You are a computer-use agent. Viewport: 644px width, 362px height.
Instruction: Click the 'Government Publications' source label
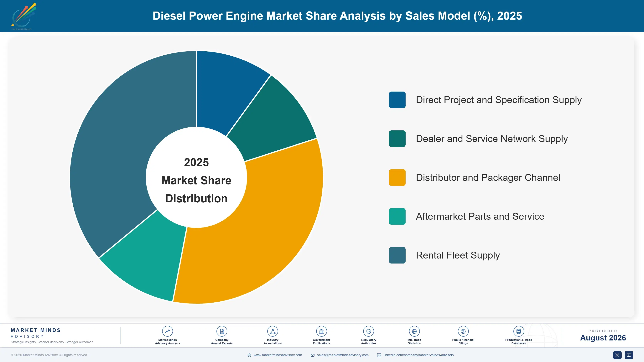[x=321, y=342]
